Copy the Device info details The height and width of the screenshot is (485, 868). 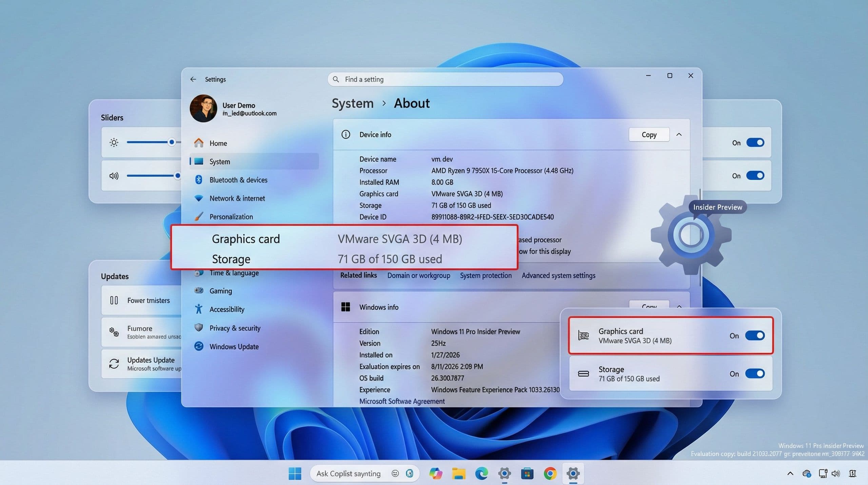pos(649,134)
